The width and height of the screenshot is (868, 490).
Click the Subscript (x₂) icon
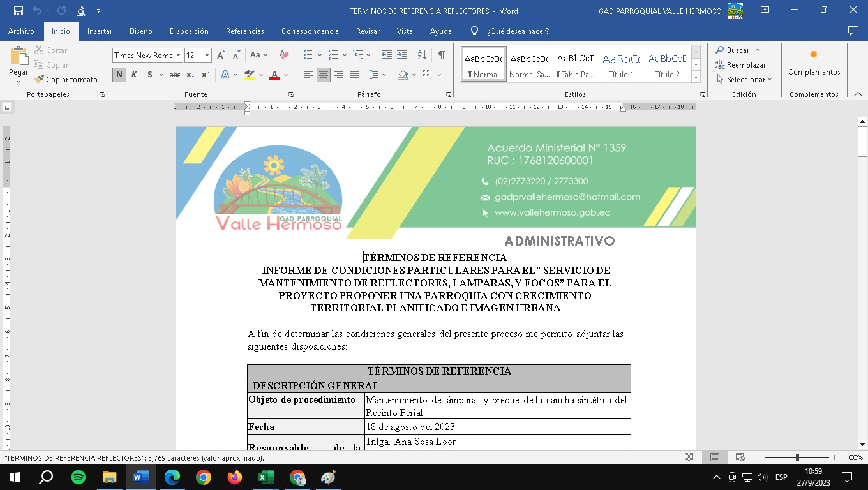(190, 75)
